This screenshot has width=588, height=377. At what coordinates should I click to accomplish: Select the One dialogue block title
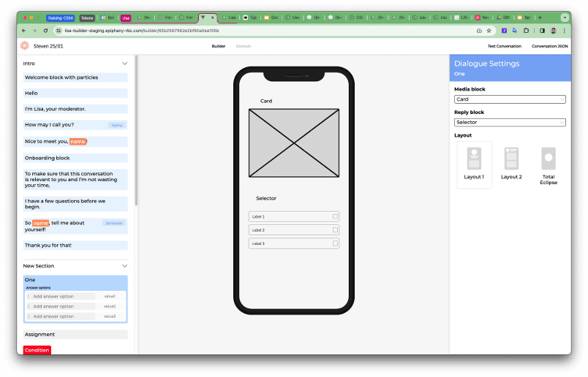click(x=30, y=280)
